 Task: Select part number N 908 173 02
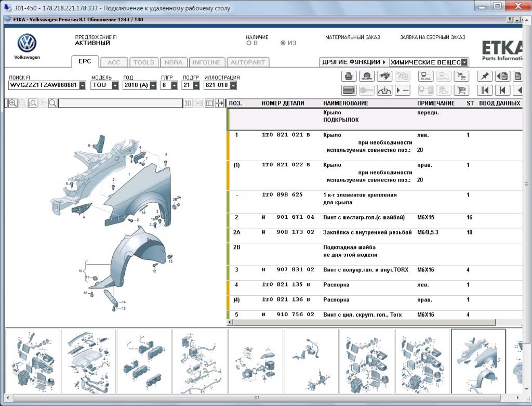click(x=288, y=232)
